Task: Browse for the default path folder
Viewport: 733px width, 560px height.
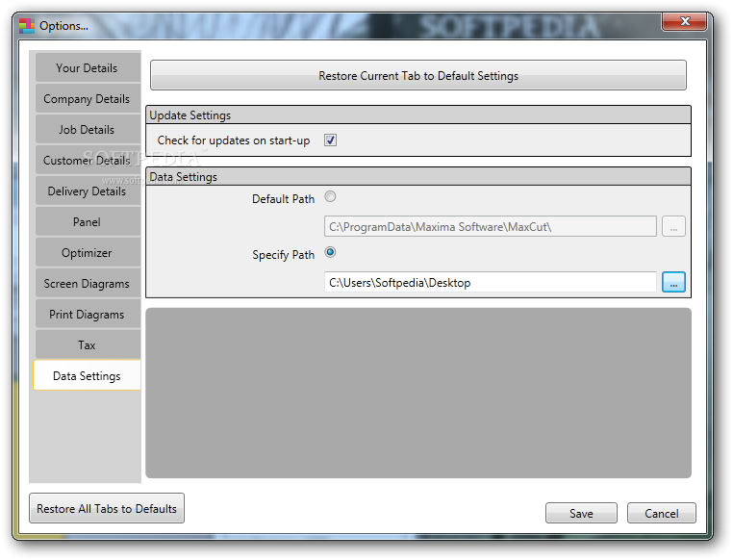Action: click(x=673, y=227)
